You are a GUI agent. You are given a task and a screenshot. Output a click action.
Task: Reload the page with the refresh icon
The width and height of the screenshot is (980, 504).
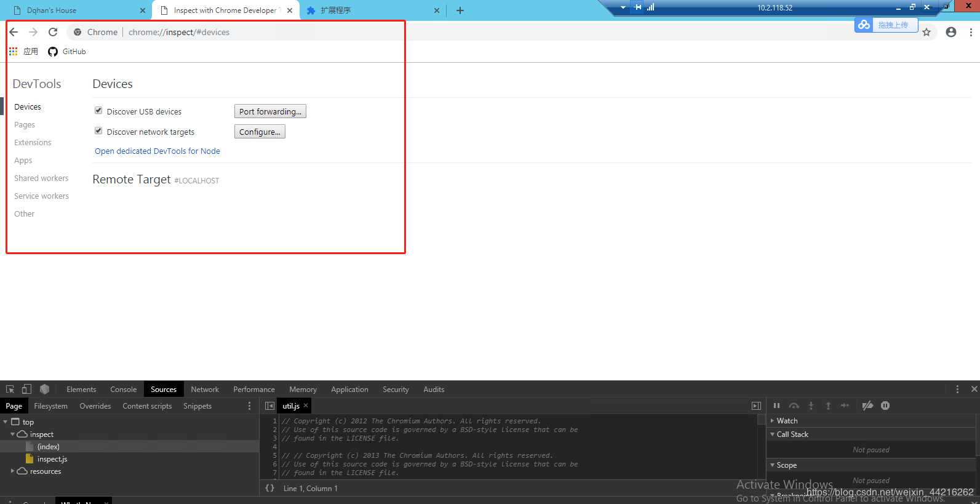[53, 32]
